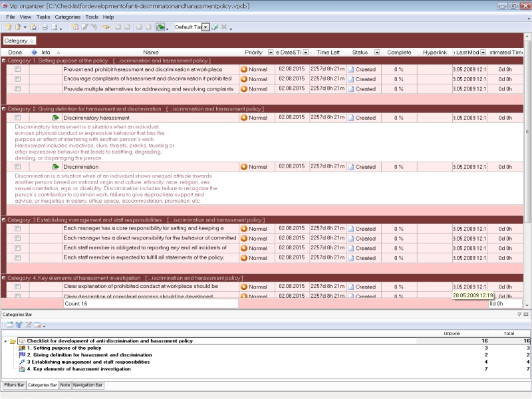Check Done box for staff reporting incidents task

[x=18, y=248]
